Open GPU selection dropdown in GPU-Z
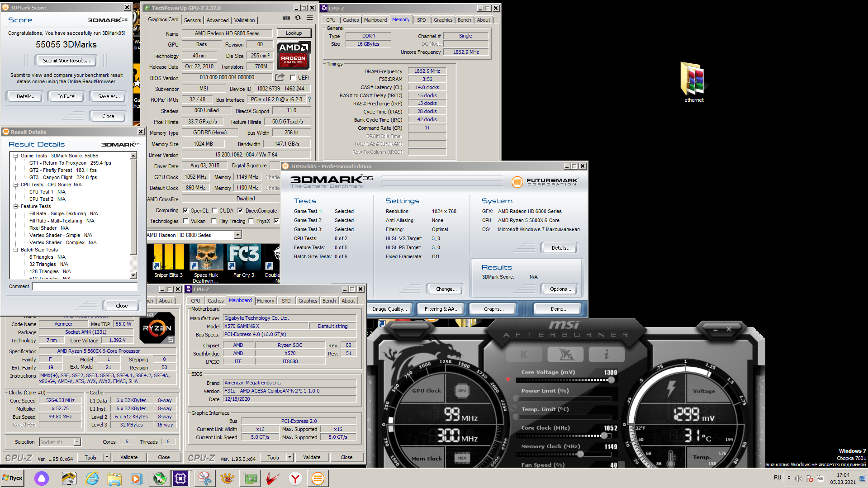The image size is (868, 488). click(237, 235)
